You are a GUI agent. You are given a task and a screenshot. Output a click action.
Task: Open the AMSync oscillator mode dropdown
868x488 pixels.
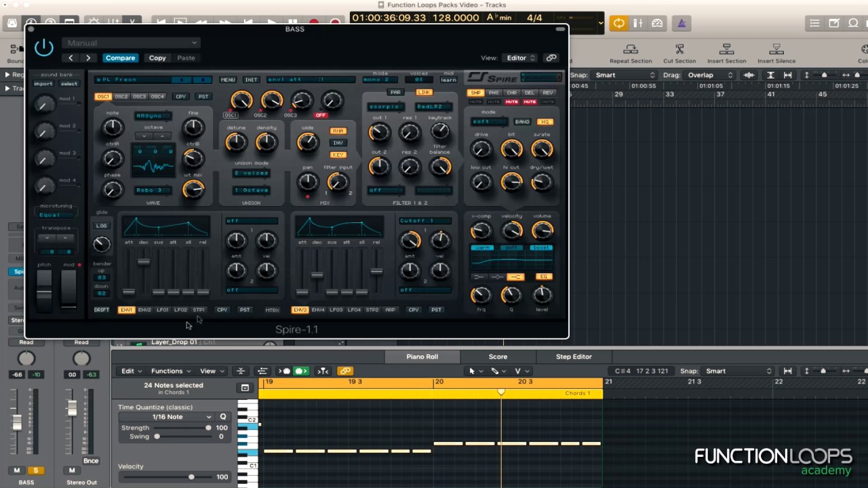153,116
